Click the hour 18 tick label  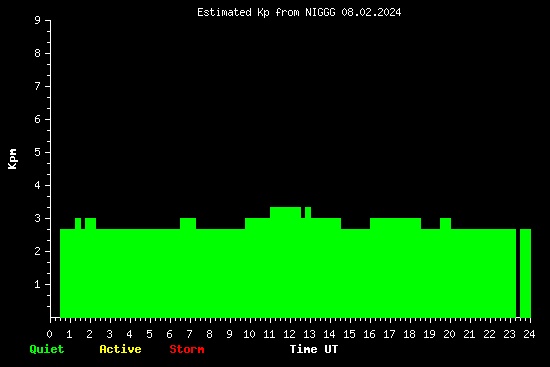point(409,334)
